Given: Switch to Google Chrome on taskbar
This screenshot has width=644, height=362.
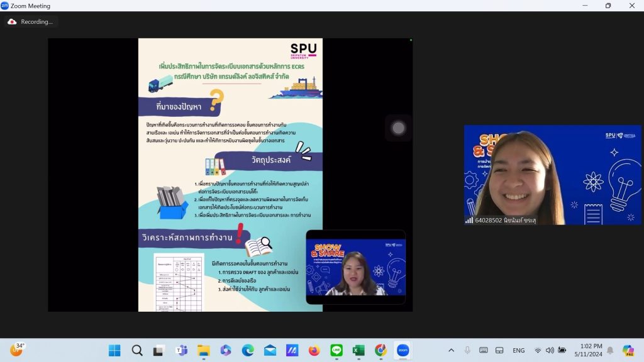Looking at the screenshot, I should pos(380,351).
